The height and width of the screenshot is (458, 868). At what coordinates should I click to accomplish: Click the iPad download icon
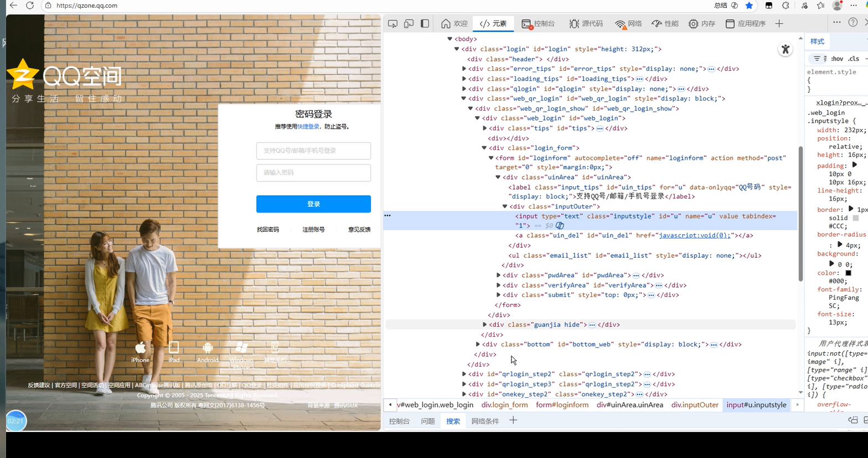coord(174,347)
